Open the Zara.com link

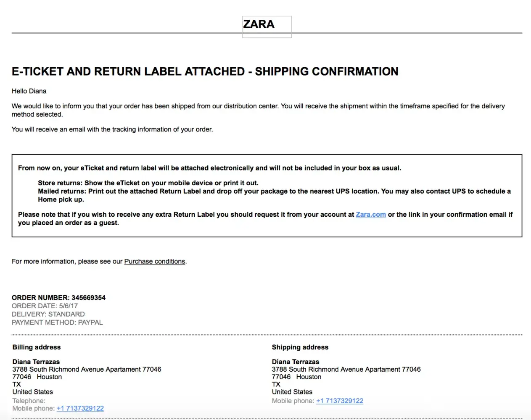[x=370, y=215]
